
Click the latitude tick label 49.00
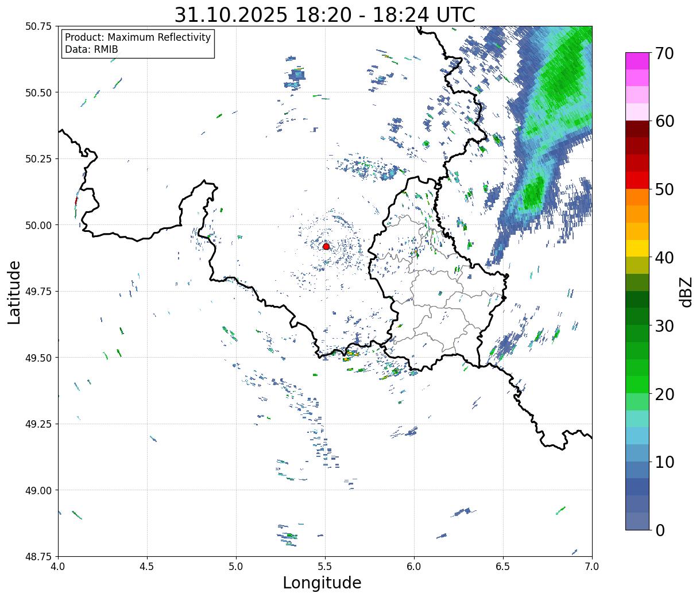pos(38,490)
